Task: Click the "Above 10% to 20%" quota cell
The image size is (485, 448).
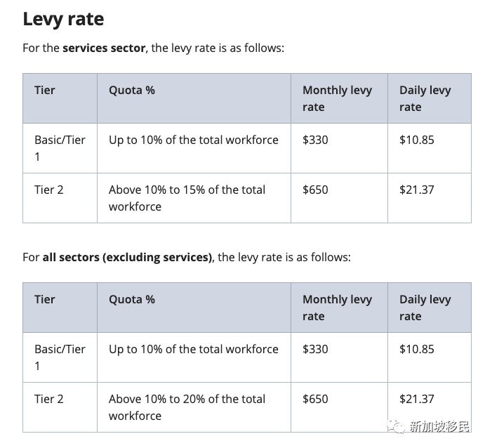Action: [x=187, y=407]
